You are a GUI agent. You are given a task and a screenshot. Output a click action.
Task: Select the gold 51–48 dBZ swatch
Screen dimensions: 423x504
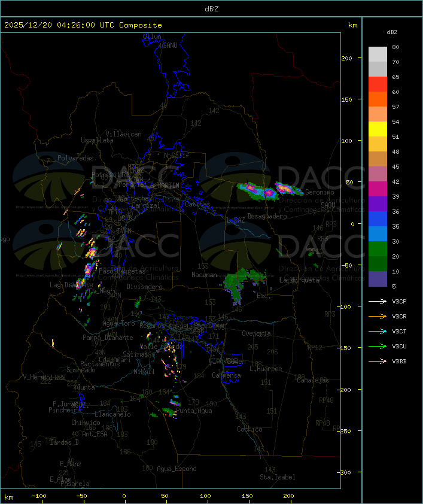pos(378,144)
